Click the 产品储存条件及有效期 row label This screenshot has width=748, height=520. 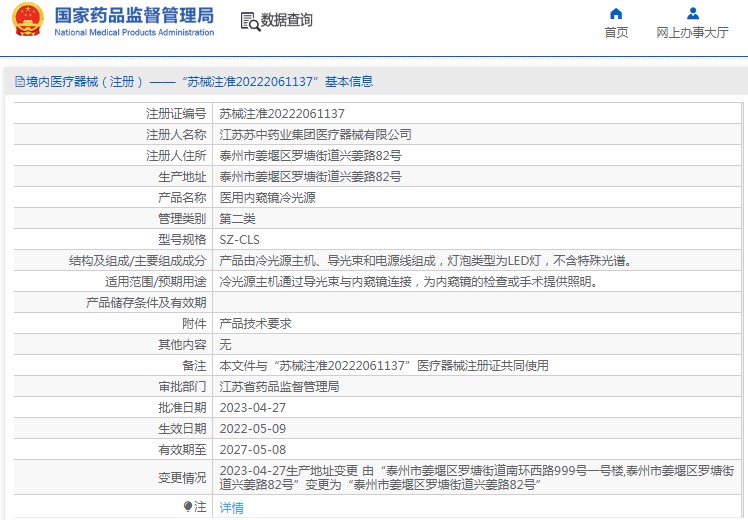click(146, 302)
